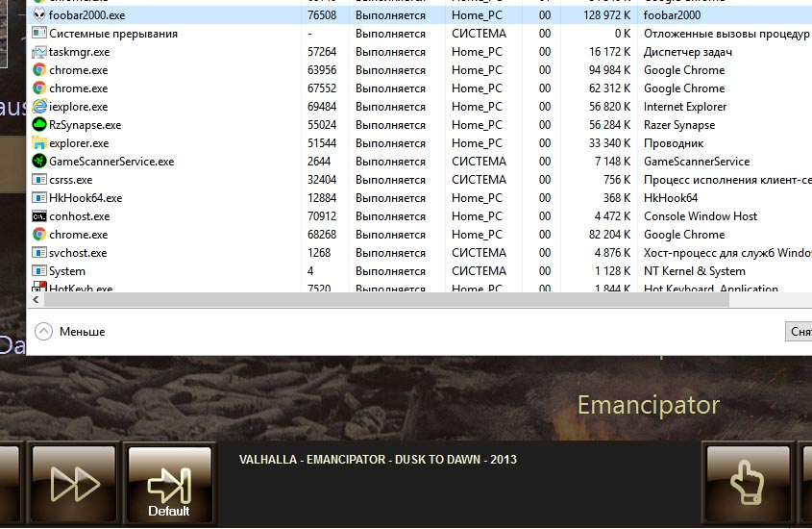
Task: Click the GameScannerService.exe Razer icon
Action: click(x=39, y=162)
